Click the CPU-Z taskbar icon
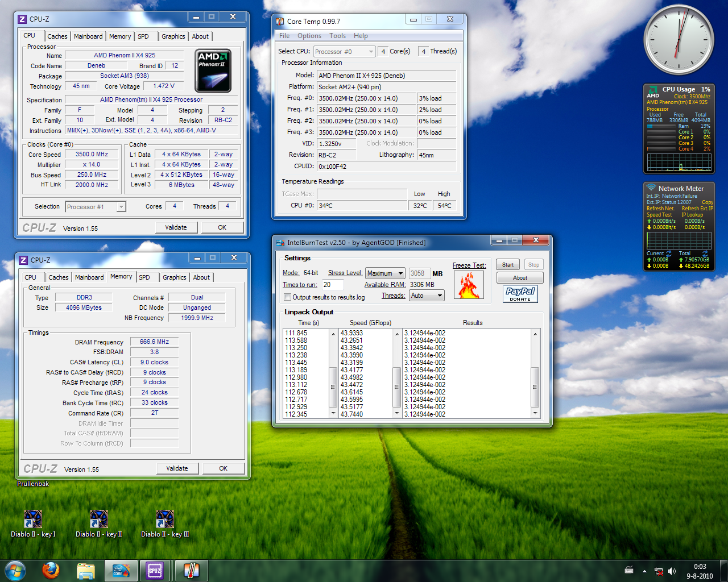 point(155,570)
